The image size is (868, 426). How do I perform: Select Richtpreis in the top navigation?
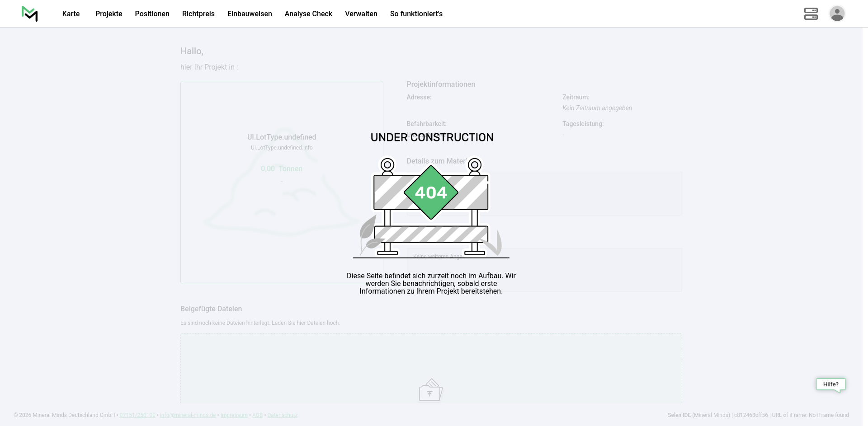click(x=198, y=14)
